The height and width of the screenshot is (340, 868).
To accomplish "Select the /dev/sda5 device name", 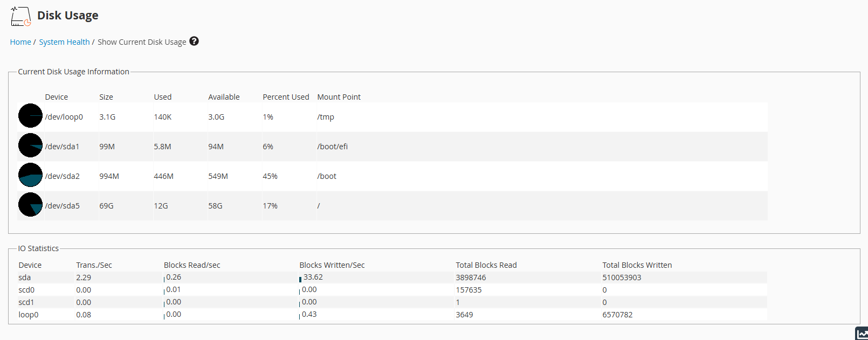I will (x=62, y=206).
